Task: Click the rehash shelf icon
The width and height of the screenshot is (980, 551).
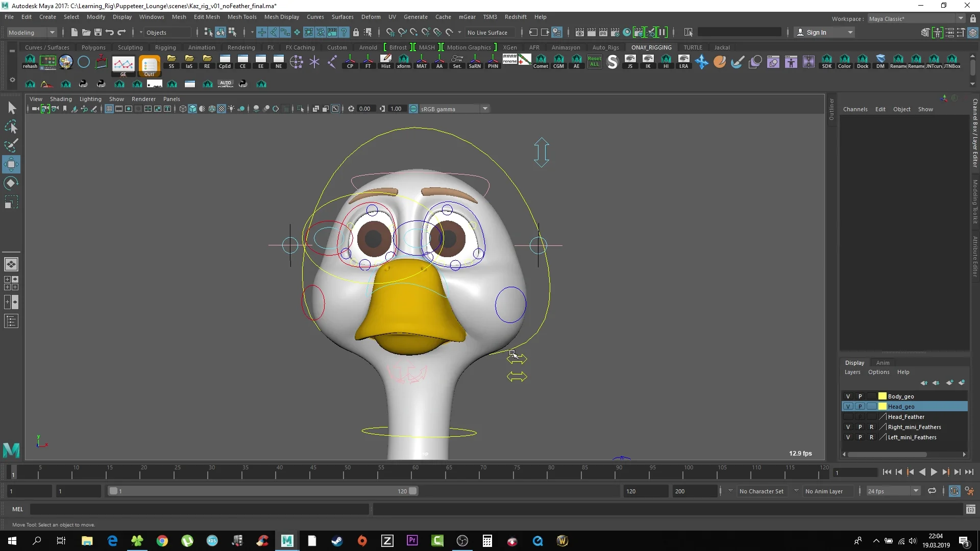Action: (x=30, y=62)
